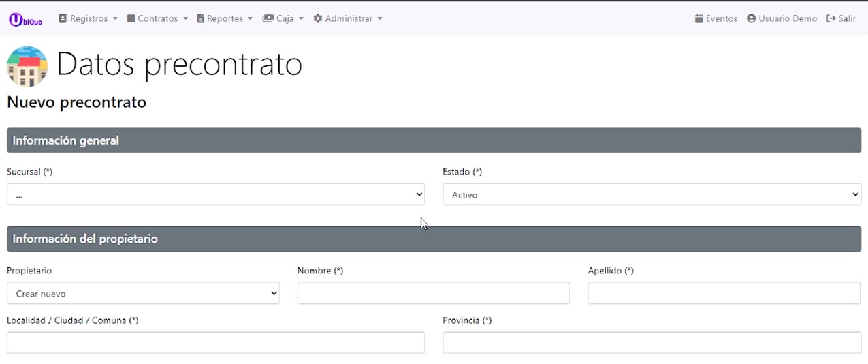Click the Sucursal (*) label
Viewport: 868px width, 364px height.
[29, 172]
